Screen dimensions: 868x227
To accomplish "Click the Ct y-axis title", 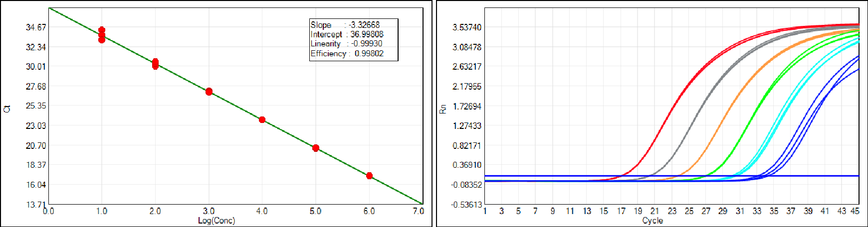I will 7,109.
